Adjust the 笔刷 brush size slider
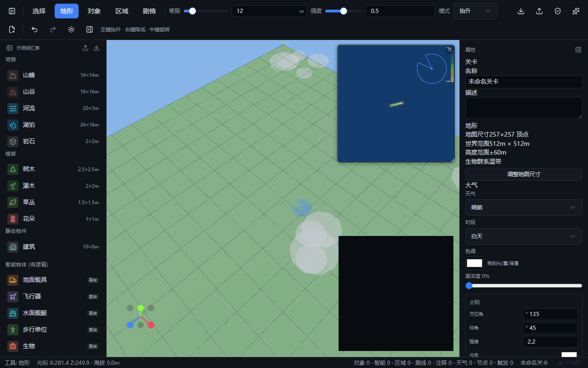Viewport: 588px width, 368px height. (x=206, y=11)
